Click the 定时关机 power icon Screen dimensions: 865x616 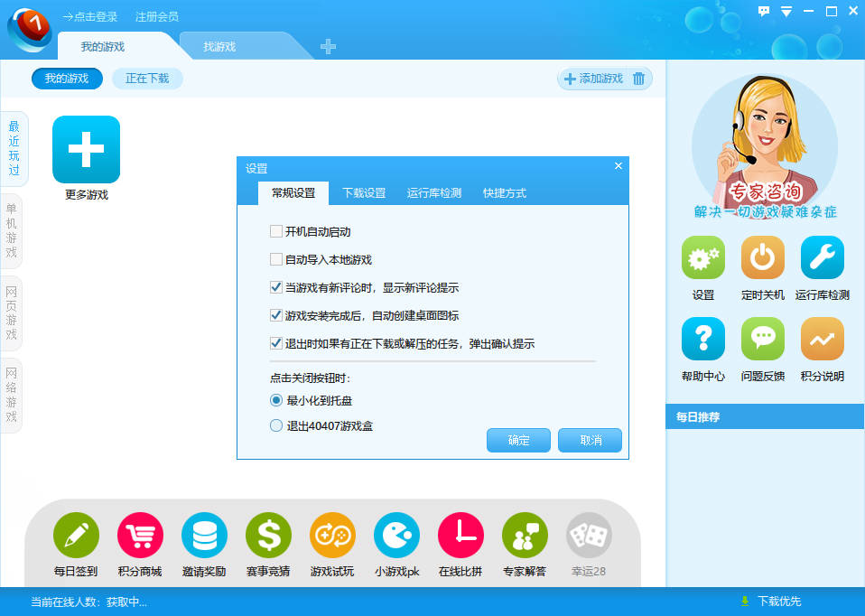pyautogui.click(x=762, y=257)
